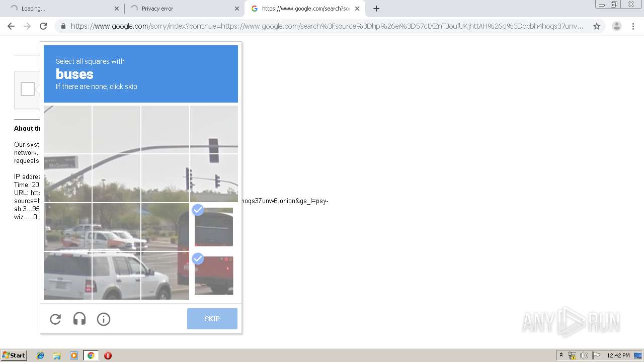Click the 'buses' heading in the captcha
Image resolution: width=644 pixels, height=362 pixels.
click(x=74, y=74)
